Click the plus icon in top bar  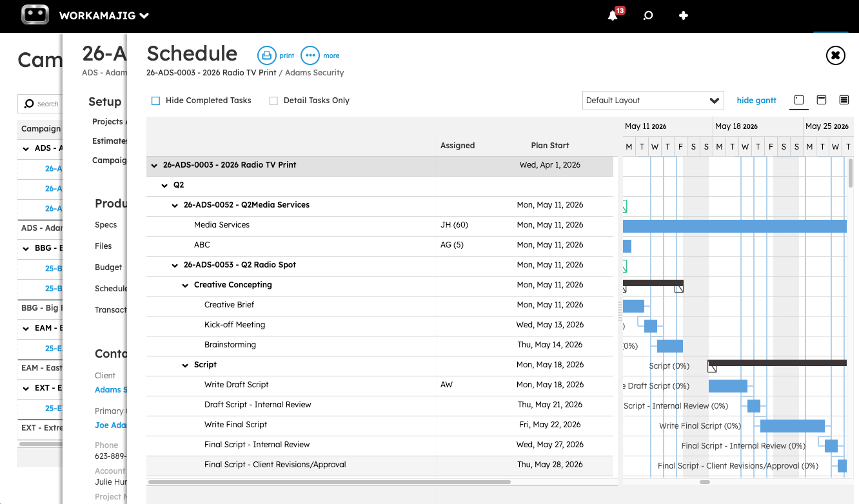tap(684, 15)
